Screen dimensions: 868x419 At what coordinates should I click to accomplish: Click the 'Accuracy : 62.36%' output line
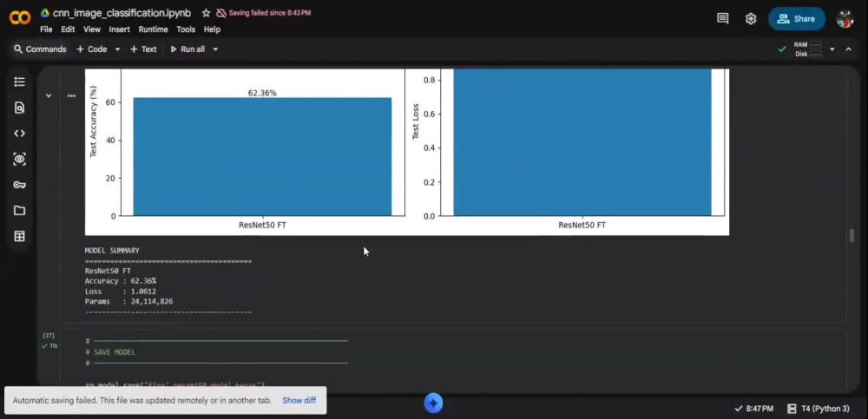pos(120,281)
